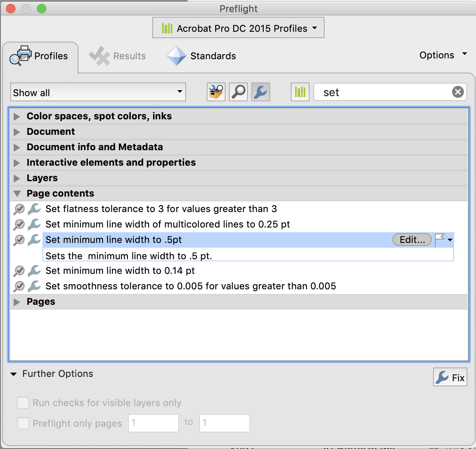Select the magnifier checks filter icon
476x449 pixels.
point(238,92)
